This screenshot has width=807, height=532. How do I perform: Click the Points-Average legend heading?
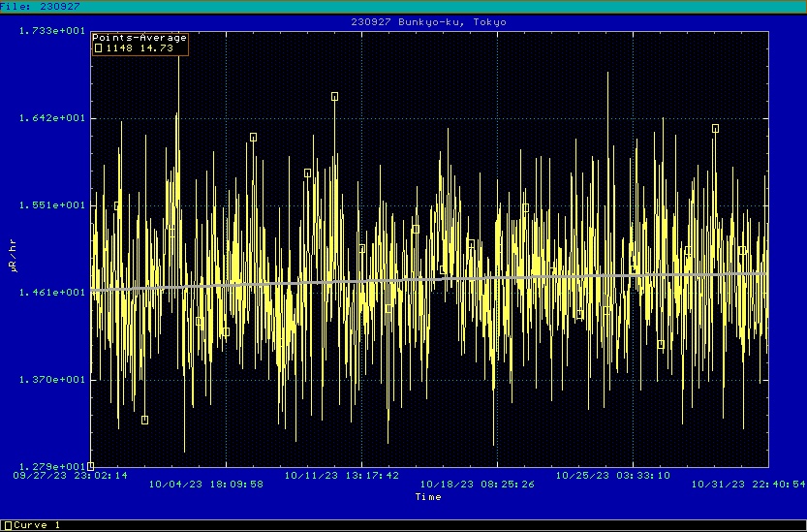click(x=140, y=38)
